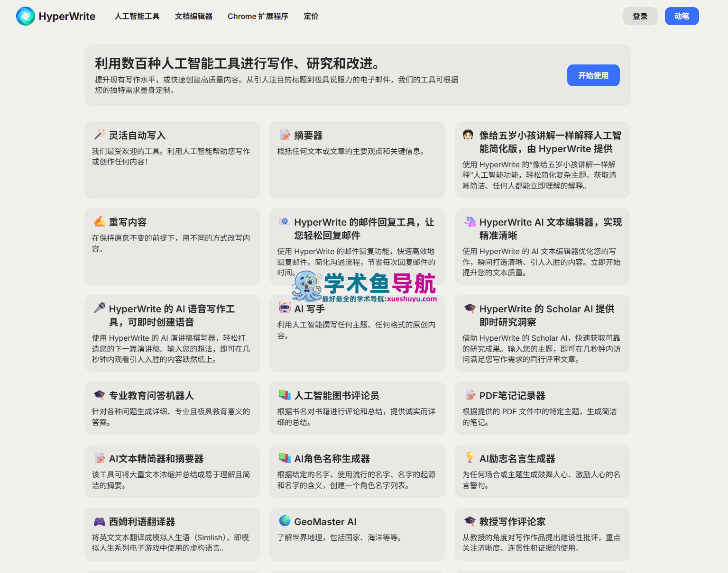The width and height of the screenshot is (728, 573).
Task: Click the unicorn icon on AI 文本编辑器 card
Action: click(470, 221)
